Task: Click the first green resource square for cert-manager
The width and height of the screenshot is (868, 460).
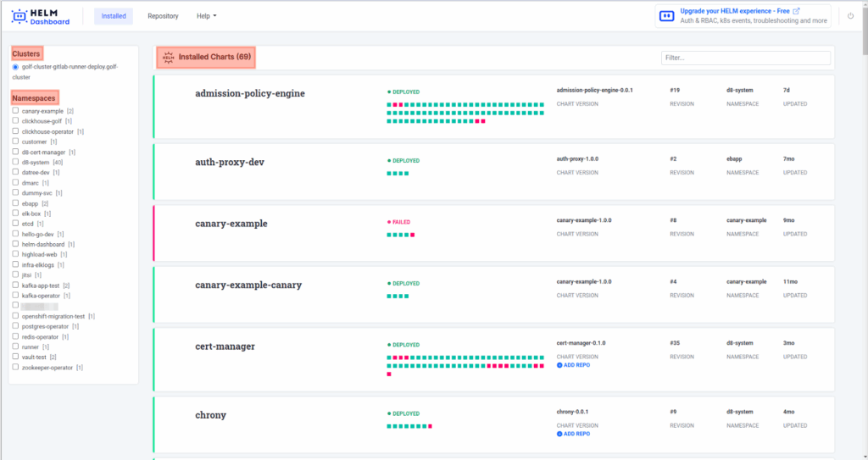Action: (389, 357)
